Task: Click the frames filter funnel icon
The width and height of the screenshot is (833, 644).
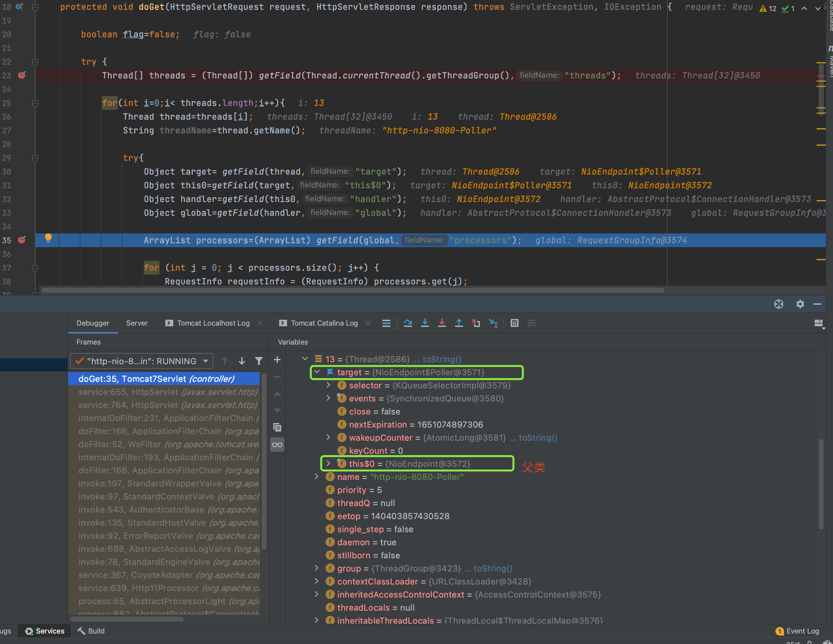Action: (259, 361)
